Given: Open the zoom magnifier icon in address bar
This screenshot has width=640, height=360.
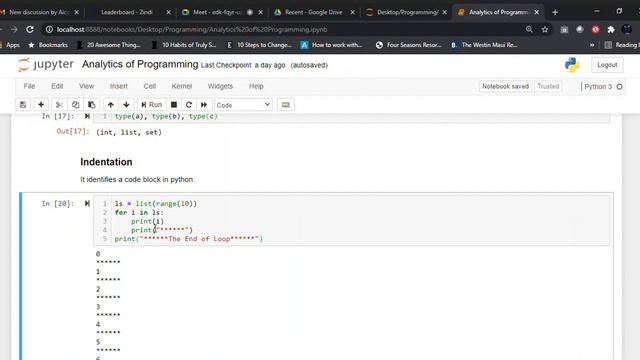Looking at the screenshot, I should [x=529, y=29].
